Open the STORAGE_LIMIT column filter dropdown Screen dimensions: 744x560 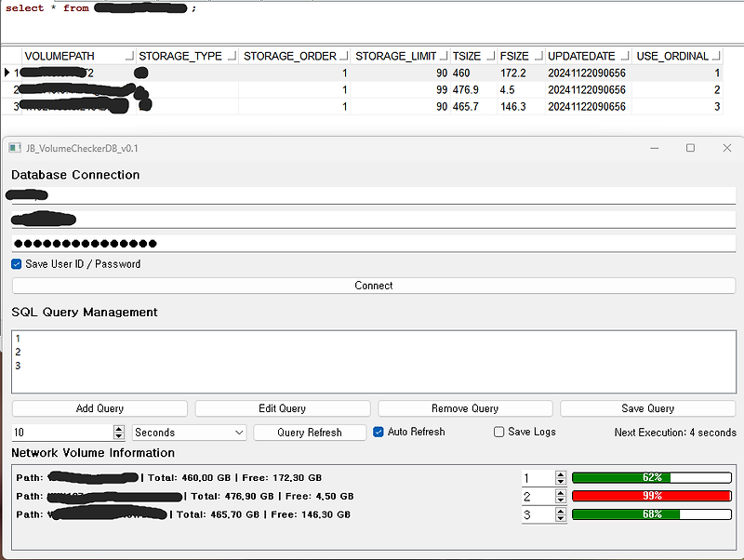pos(444,57)
